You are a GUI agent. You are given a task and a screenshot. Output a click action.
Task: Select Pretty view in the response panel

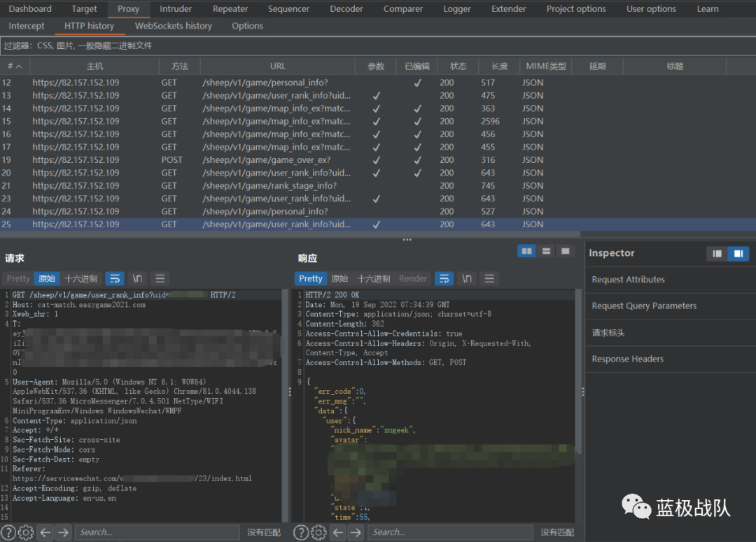pyautogui.click(x=311, y=278)
